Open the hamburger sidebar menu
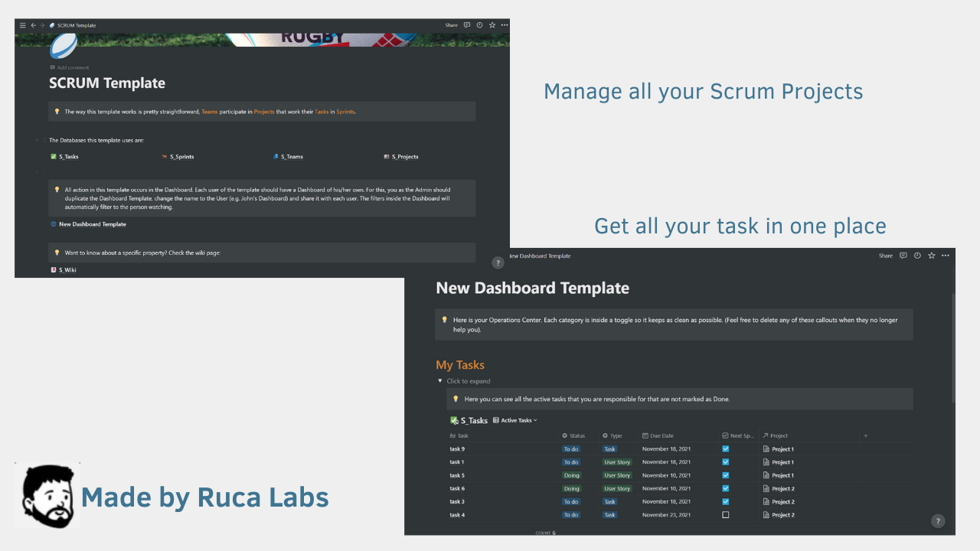Viewport: 980px width, 551px height. [22, 24]
